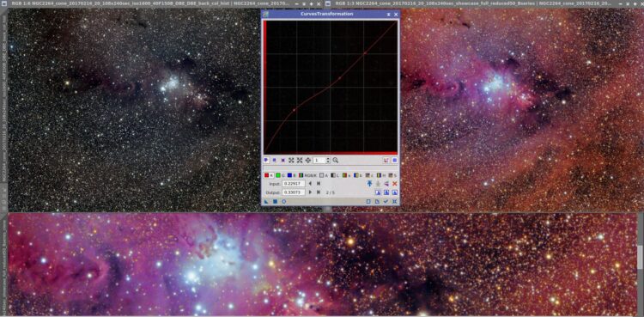
Task: Select the S saturation channel
Action: point(392,175)
